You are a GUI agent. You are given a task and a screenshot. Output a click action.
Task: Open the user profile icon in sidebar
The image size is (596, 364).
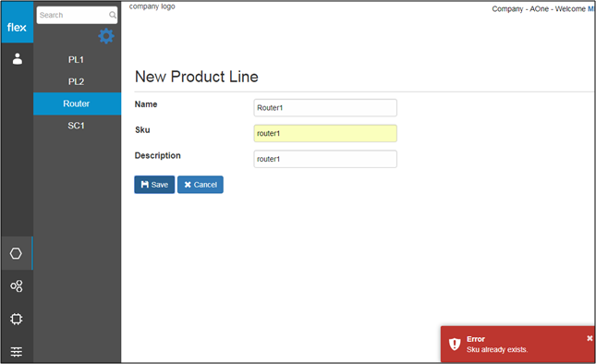tap(18, 59)
